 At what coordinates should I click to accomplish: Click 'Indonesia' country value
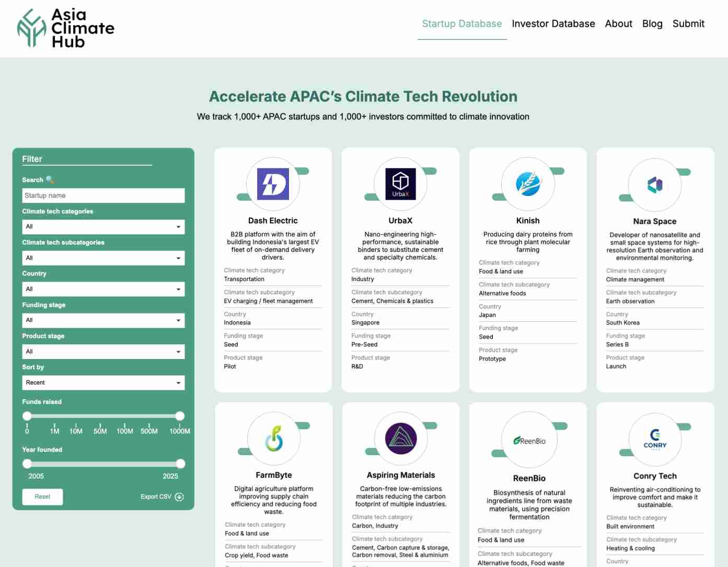[x=237, y=322]
